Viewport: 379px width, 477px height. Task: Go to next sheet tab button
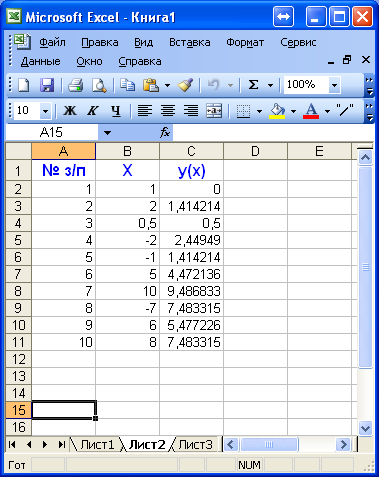click(45, 444)
